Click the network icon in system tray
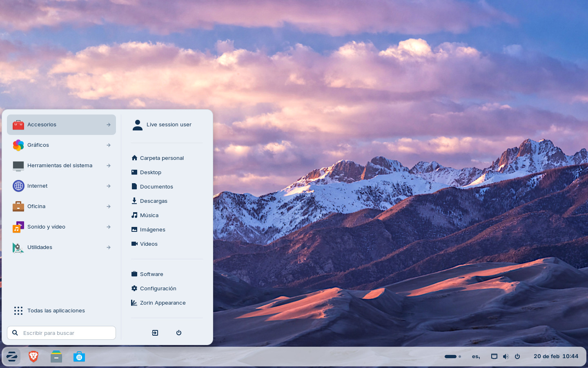Image resolution: width=588 pixels, height=368 pixels. 494,357
